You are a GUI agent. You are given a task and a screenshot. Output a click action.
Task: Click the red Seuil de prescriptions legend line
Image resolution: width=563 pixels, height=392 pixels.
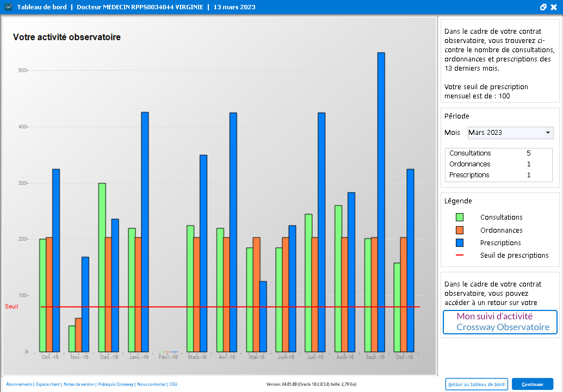point(459,256)
